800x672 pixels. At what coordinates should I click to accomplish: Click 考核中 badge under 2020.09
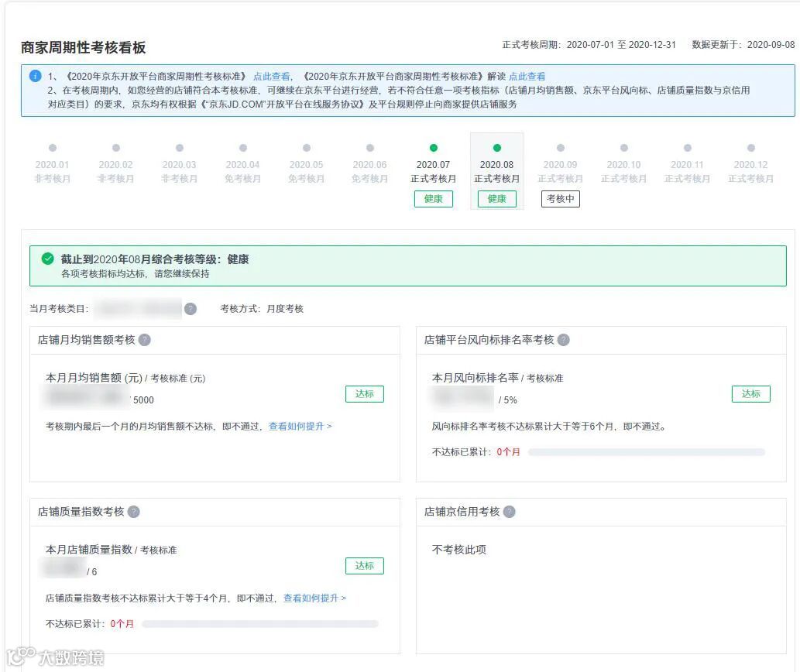click(x=560, y=198)
